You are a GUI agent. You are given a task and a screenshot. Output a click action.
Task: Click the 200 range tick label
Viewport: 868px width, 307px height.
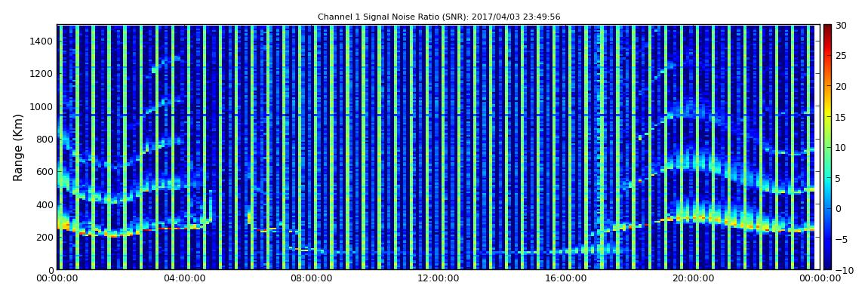(45, 237)
